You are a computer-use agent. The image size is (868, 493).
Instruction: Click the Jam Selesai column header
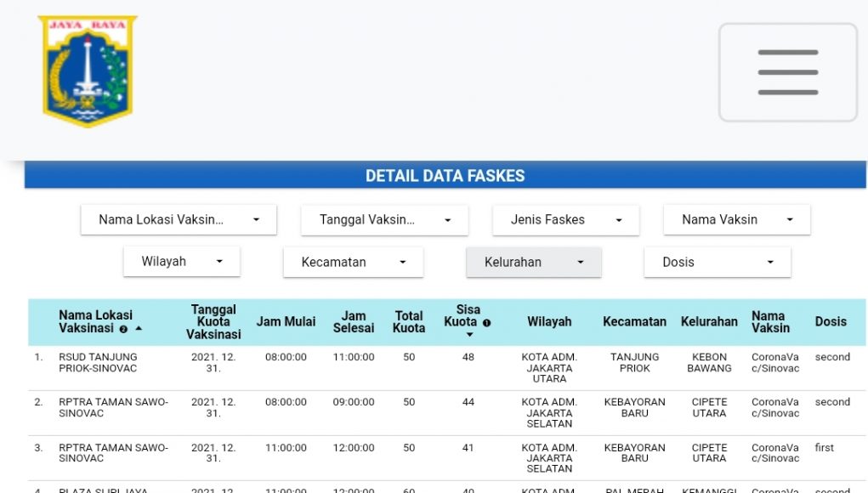pos(354,322)
